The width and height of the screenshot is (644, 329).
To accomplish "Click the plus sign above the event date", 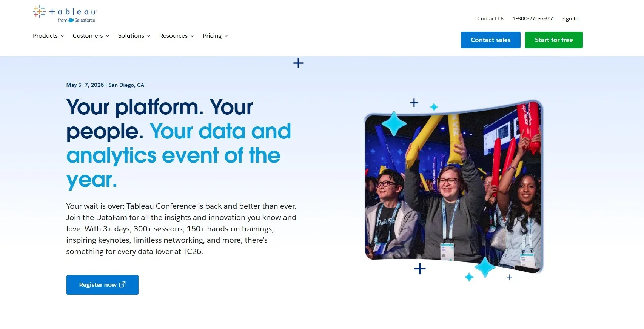I will (298, 63).
